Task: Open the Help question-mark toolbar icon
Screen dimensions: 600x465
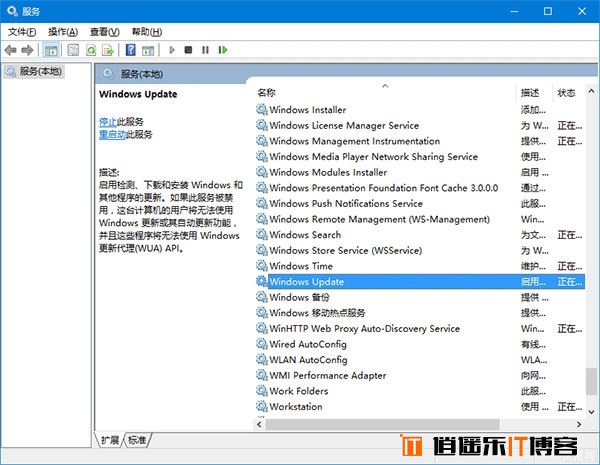Action: 130,50
